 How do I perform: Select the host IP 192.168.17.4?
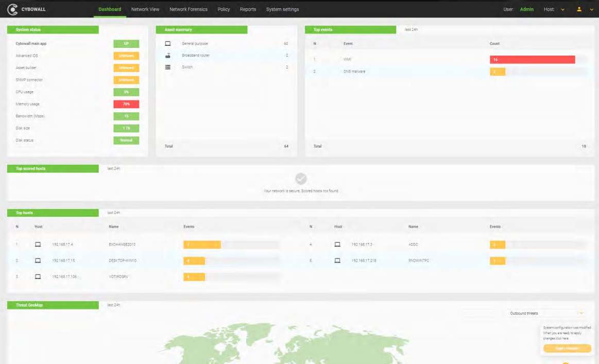click(x=62, y=245)
